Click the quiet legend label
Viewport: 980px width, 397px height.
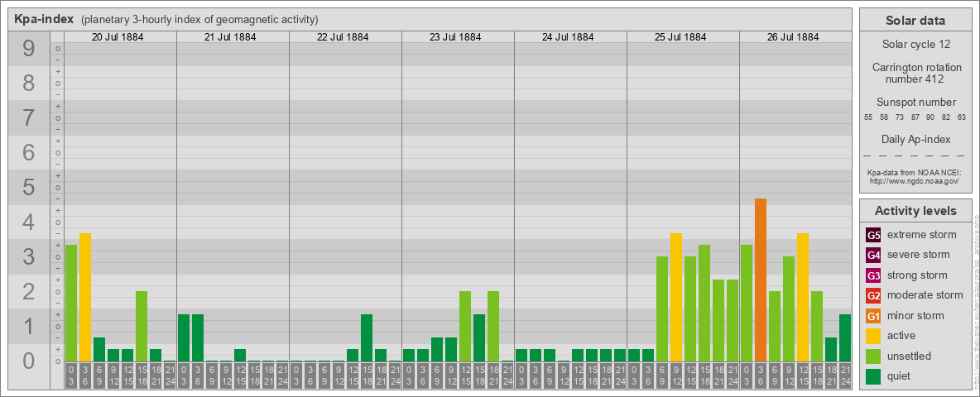coord(901,376)
